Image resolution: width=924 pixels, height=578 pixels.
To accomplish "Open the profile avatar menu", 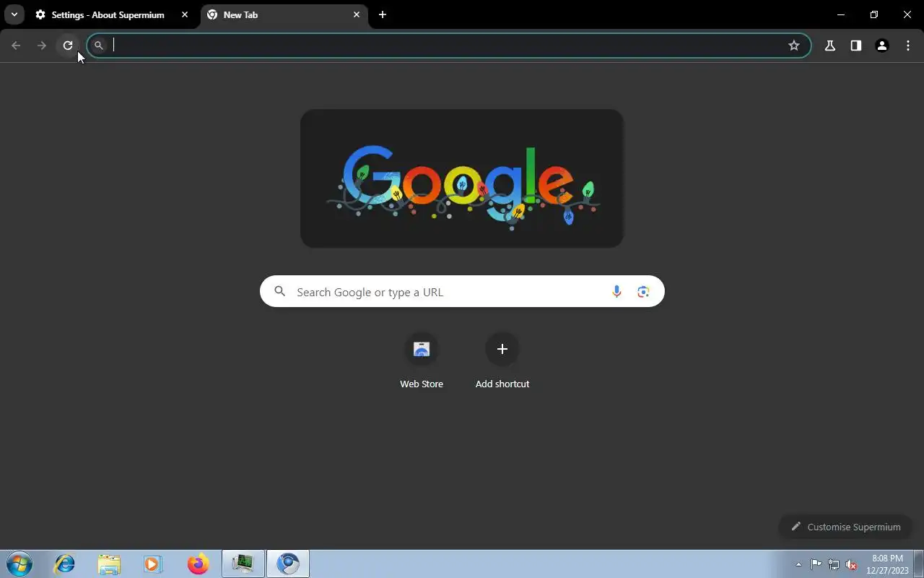I will tap(882, 46).
